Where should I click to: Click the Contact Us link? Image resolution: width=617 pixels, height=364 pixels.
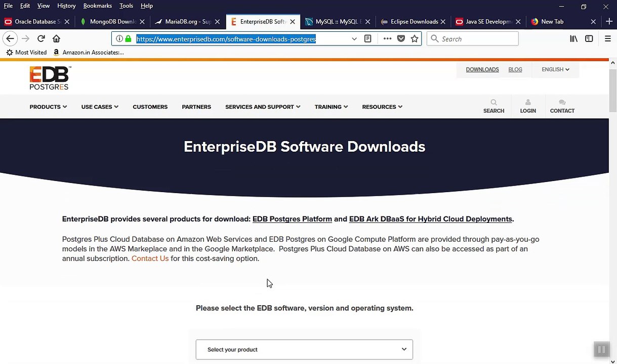click(x=150, y=258)
